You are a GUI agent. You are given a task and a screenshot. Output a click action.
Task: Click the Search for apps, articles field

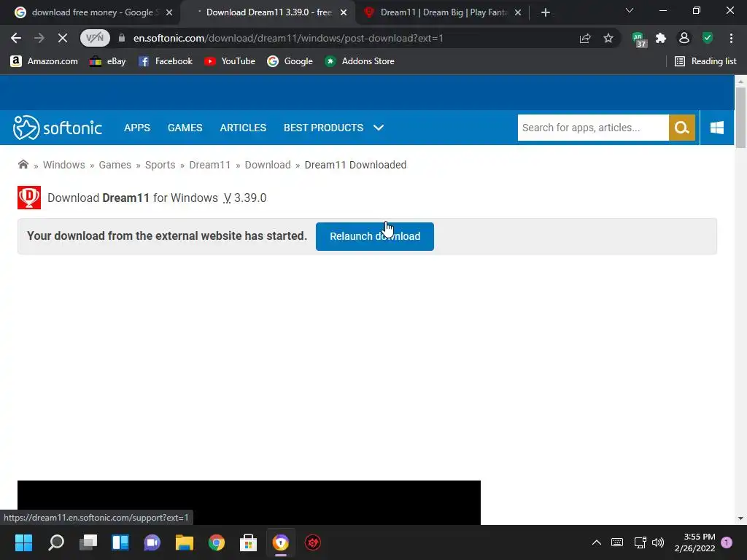(593, 128)
